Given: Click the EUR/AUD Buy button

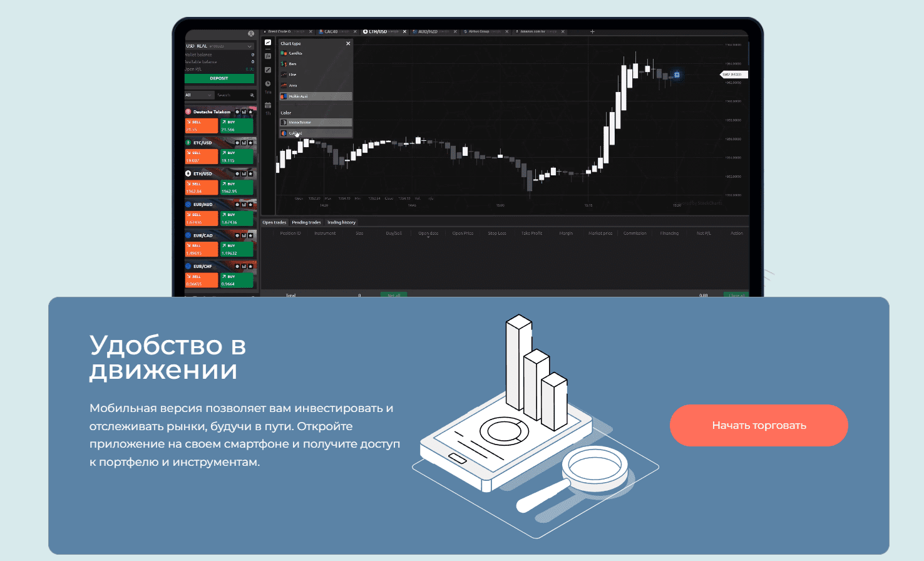Looking at the screenshot, I should point(237,219).
